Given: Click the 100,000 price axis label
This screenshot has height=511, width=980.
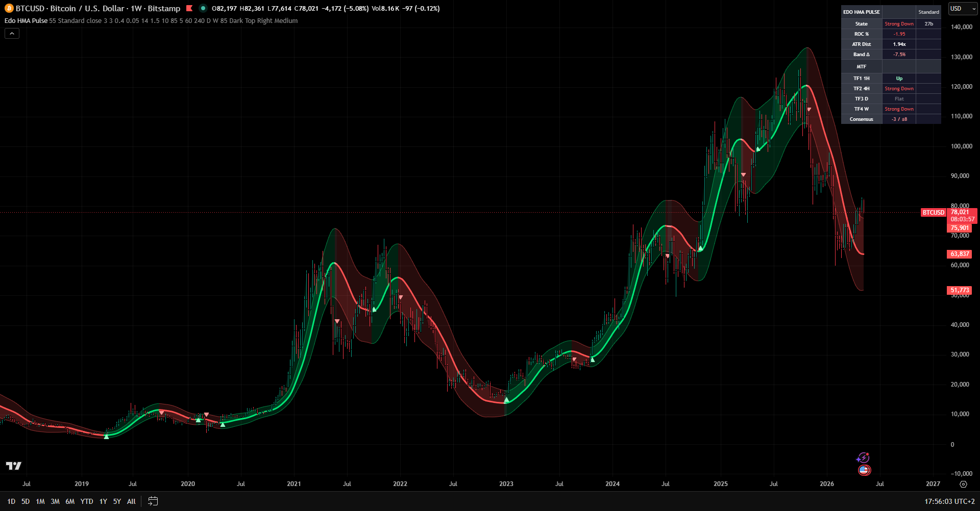Looking at the screenshot, I should coord(962,146).
